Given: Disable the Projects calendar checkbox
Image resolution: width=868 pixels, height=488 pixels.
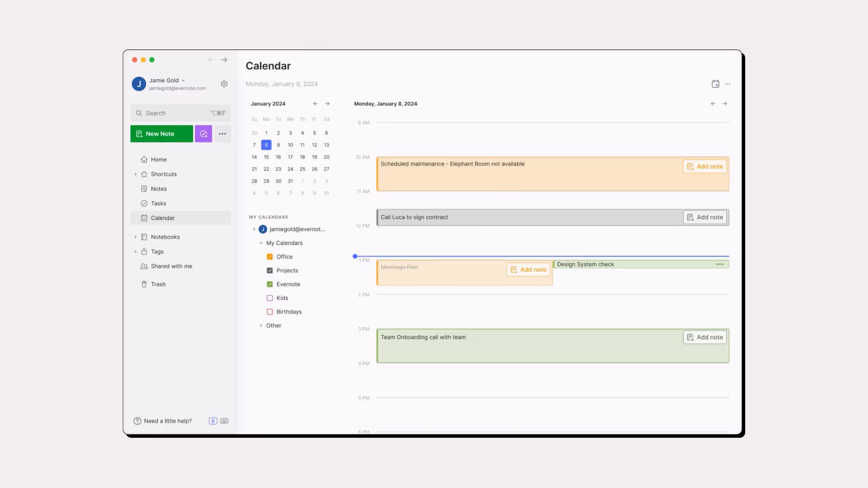Looking at the screenshot, I should (x=270, y=270).
